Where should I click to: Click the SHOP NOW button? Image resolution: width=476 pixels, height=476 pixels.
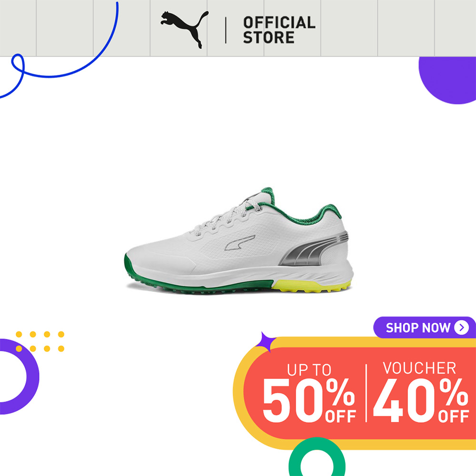pyautogui.click(x=425, y=327)
